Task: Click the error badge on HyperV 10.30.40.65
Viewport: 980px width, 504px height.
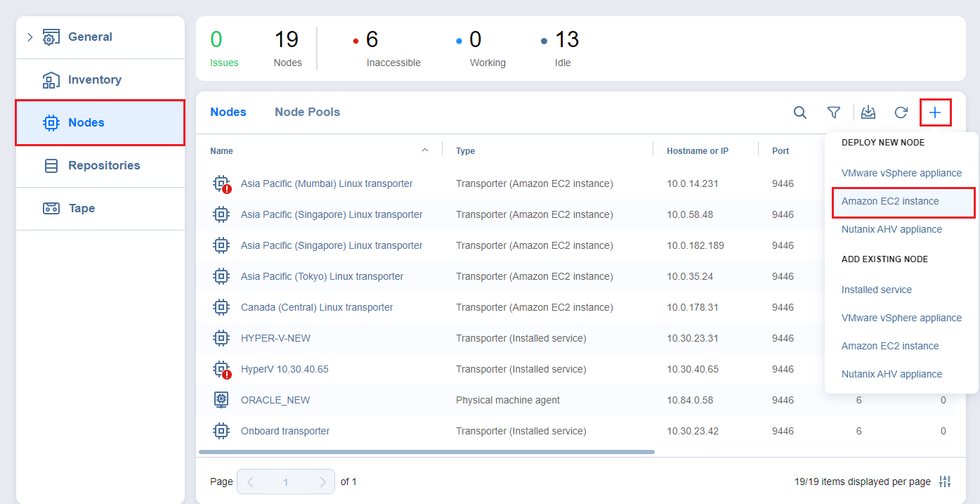Action: point(226,373)
